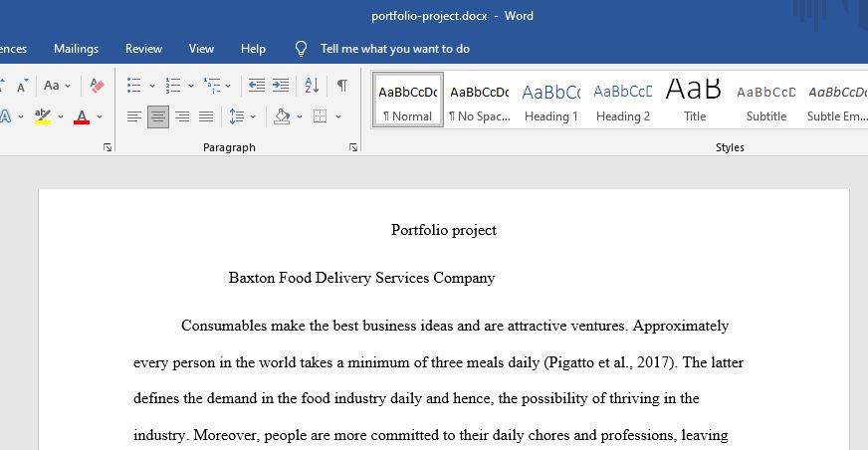
Task: Justify the paragraph text
Action: click(x=206, y=116)
